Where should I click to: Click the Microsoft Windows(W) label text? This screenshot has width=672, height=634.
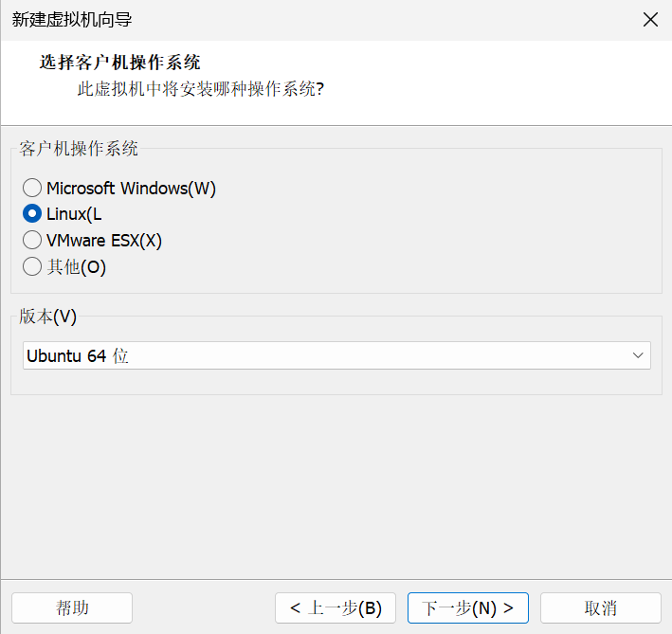click(131, 188)
